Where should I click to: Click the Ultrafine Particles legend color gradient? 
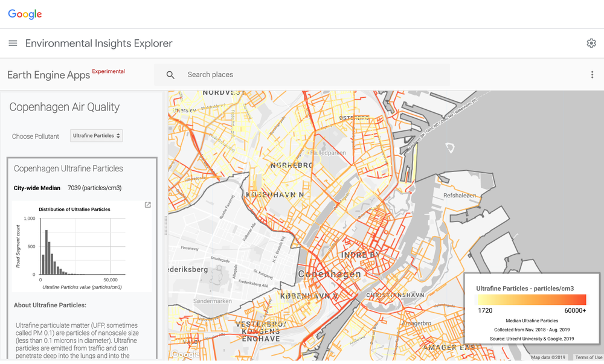click(532, 299)
